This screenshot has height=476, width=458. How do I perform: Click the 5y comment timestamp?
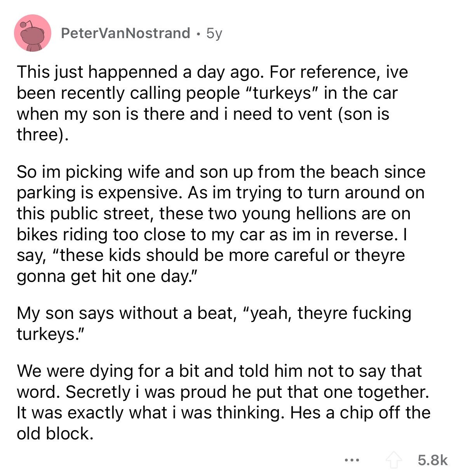coord(214,33)
